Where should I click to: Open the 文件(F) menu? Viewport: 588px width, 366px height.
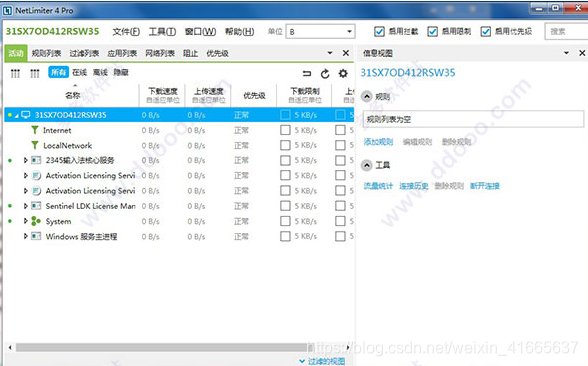(126, 32)
